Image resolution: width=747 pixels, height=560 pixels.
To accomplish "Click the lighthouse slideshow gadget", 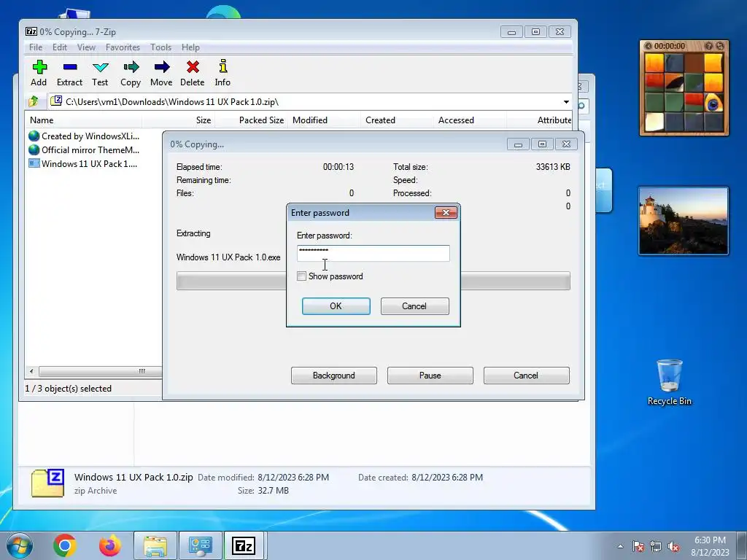I will tap(683, 220).
